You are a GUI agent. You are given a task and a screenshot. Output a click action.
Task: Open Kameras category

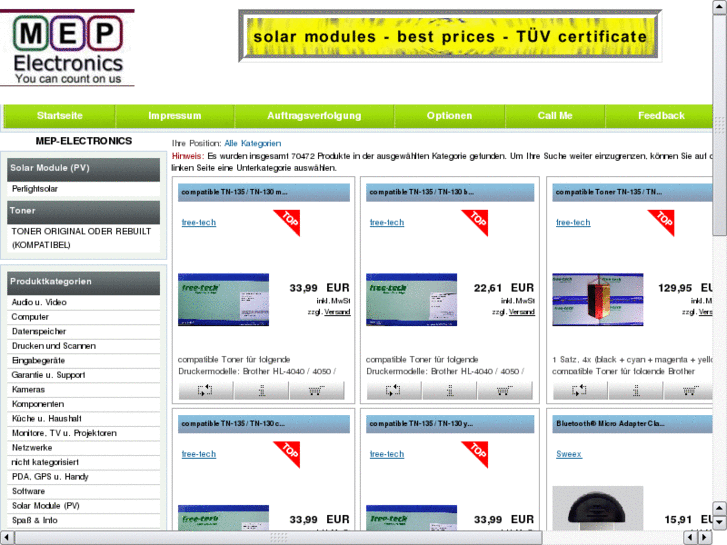click(83, 390)
